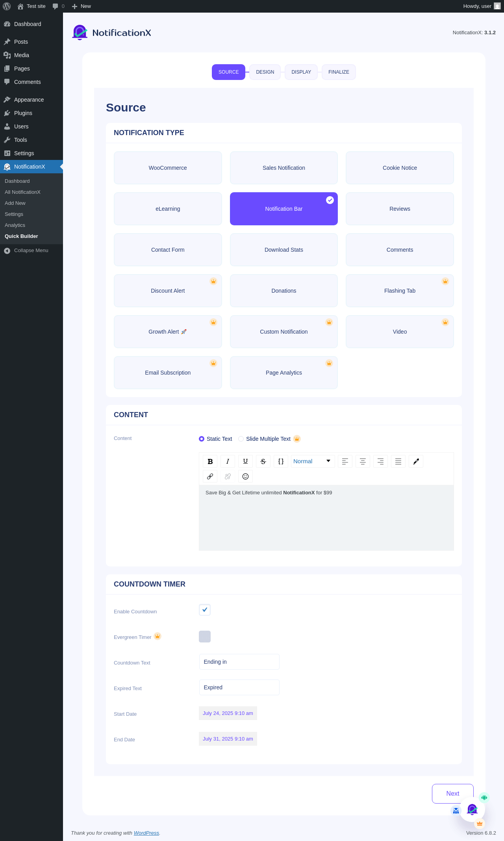This screenshot has height=841, width=504.
Task: Open the Howdy user account menu
Action: [x=482, y=6]
